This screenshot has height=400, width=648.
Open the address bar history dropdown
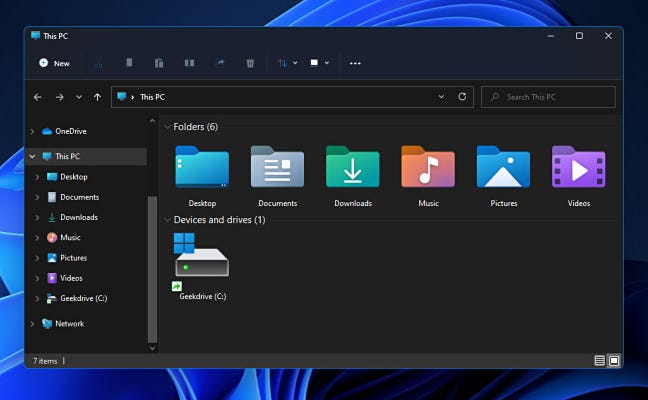tap(441, 97)
